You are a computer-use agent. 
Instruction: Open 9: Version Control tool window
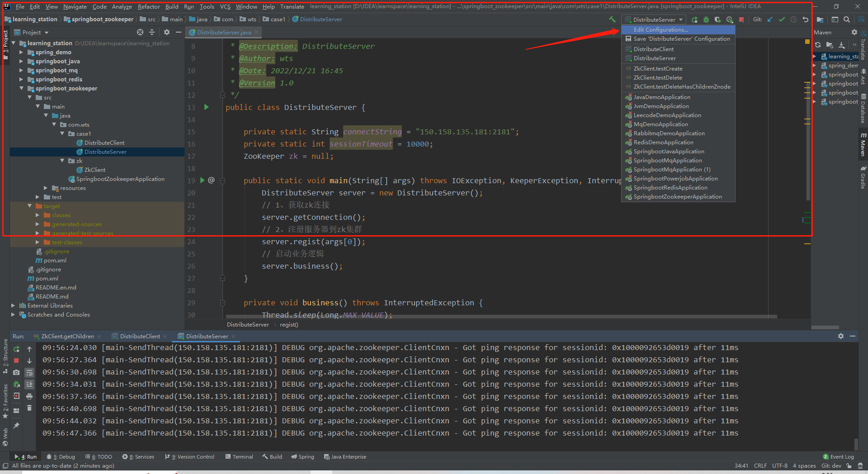click(189, 456)
